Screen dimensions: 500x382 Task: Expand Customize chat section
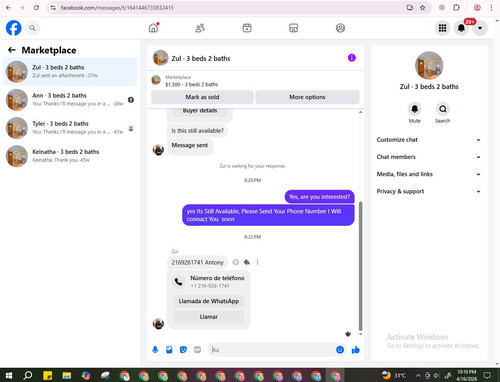(x=429, y=140)
